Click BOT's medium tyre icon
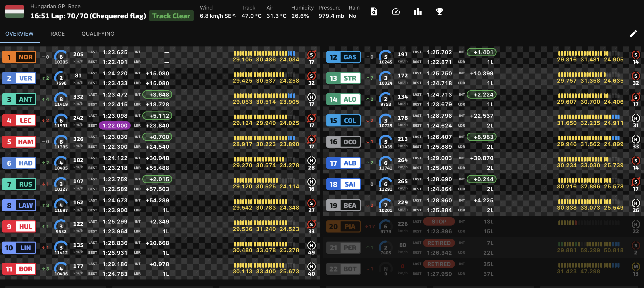This screenshot has width=644, height=288. pos(636,267)
